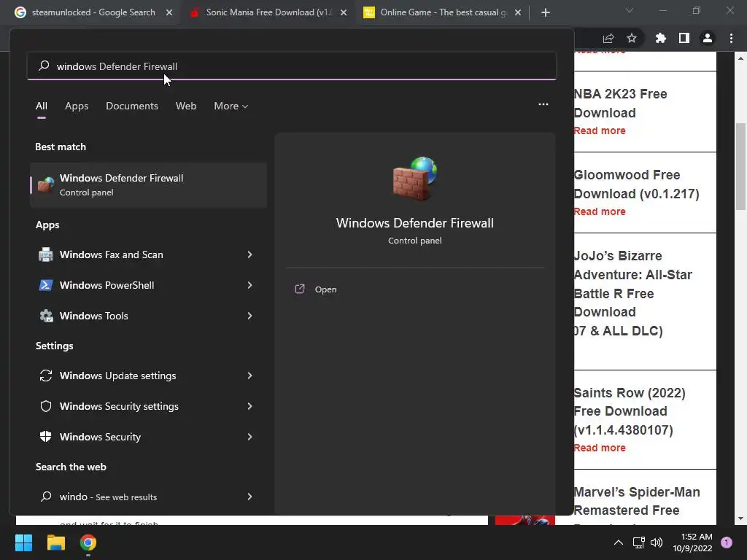Select the Web search filter tab
747x560 pixels.
click(x=186, y=106)
